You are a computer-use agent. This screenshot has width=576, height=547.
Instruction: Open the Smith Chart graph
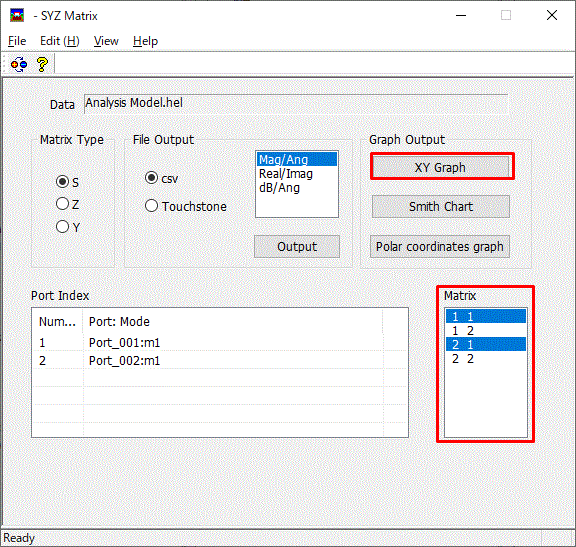coord(441,206)
